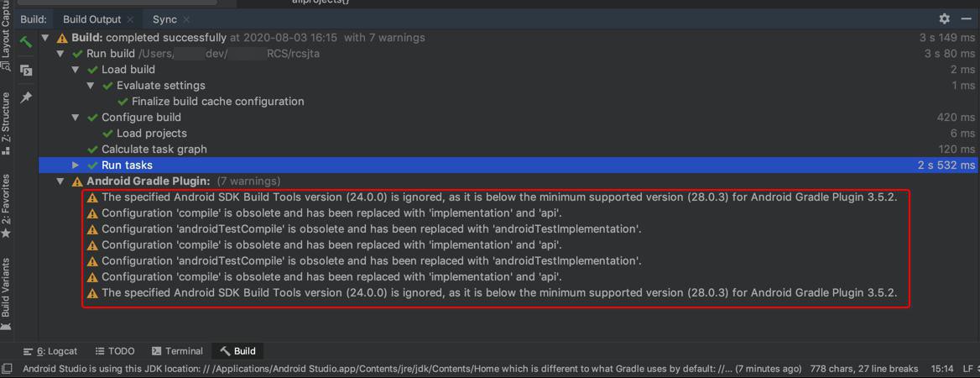Click the toggle view icon below hammer
Image resolution: width=980 pixels, height=378 pixels.
(26, 70)
